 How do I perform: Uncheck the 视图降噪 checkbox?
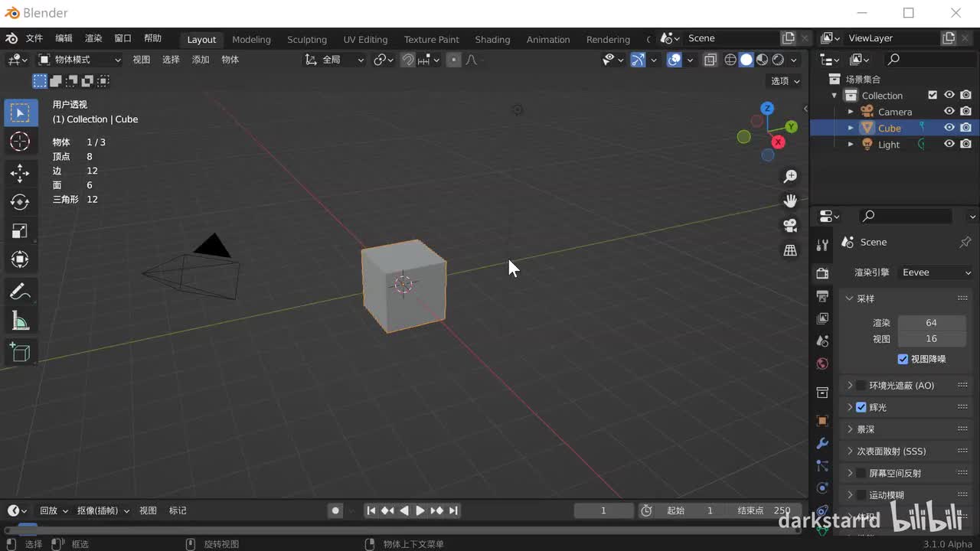tap(903, 359)
